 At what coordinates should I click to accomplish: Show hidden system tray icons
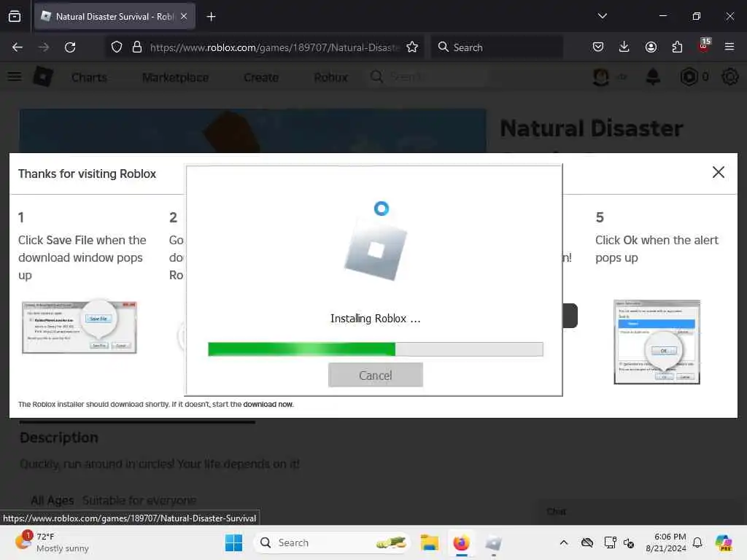(x=564, y=542)
